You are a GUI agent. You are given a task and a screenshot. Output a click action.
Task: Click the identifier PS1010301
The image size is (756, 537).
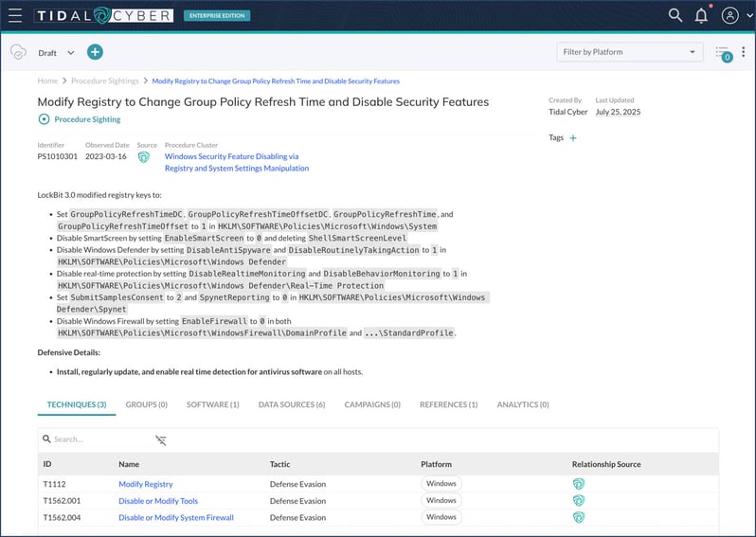(x=58, y=156)
